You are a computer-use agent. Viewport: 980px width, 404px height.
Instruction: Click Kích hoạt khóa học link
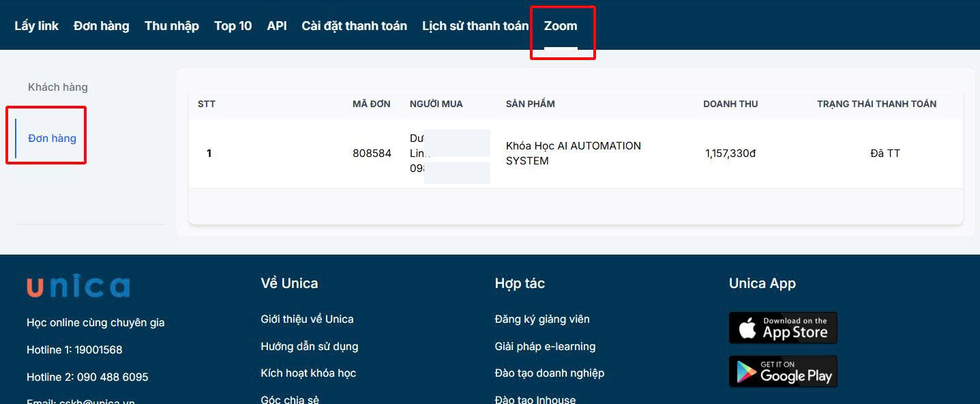coord(308,373)
